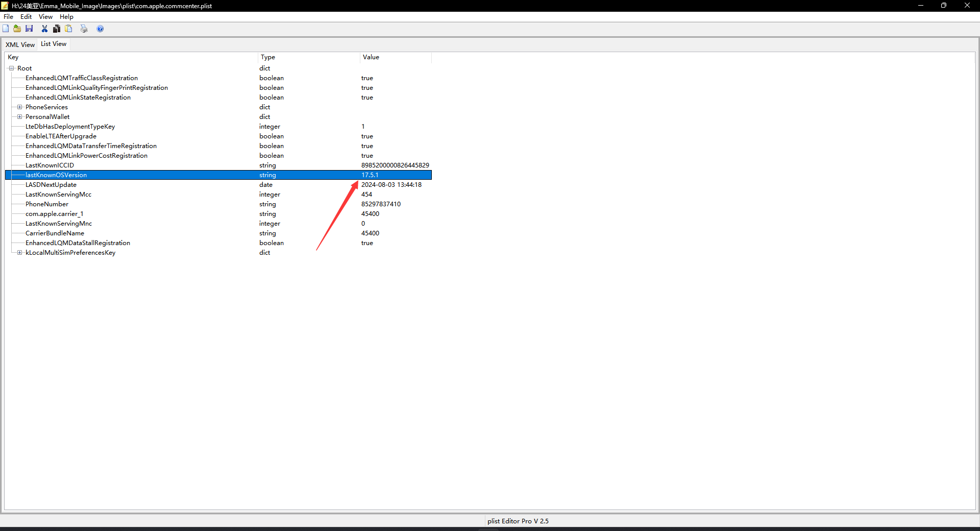
Task: Open Help via the blue question mark icon
Action: pos(100,29)
